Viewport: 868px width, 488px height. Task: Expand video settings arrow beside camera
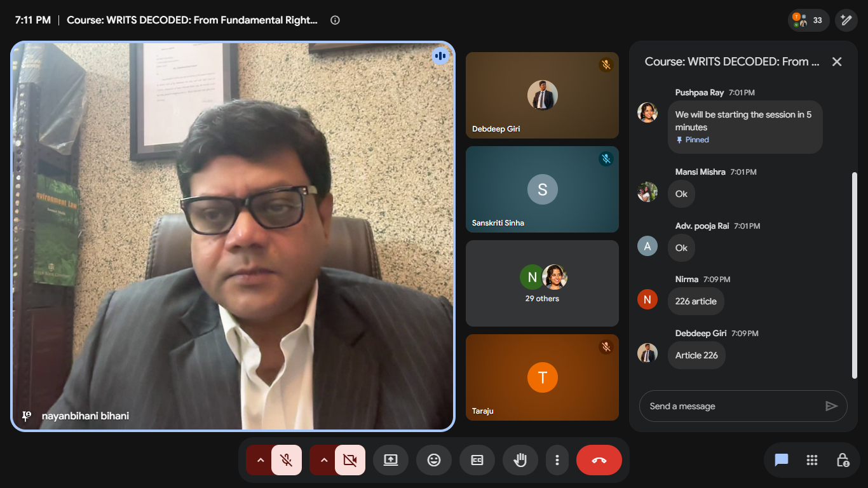[323, 460]
